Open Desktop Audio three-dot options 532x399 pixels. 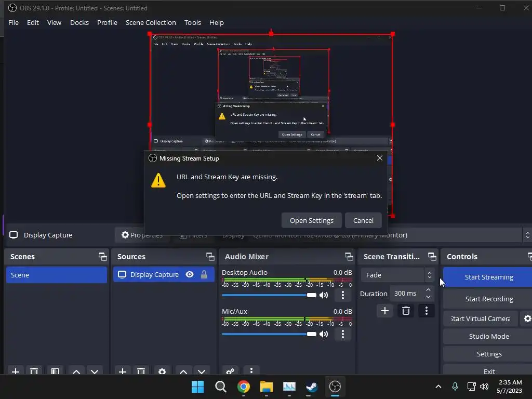343,295
